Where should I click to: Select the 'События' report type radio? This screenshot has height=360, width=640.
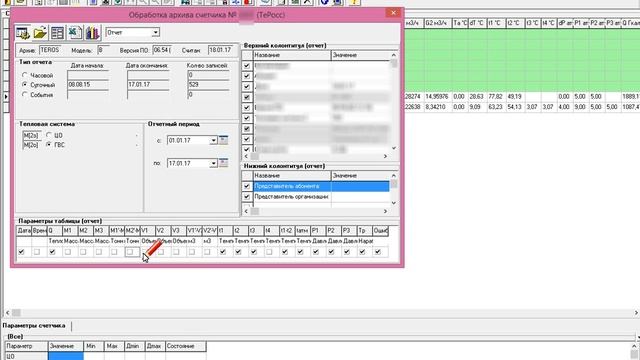tap(25, 94)
